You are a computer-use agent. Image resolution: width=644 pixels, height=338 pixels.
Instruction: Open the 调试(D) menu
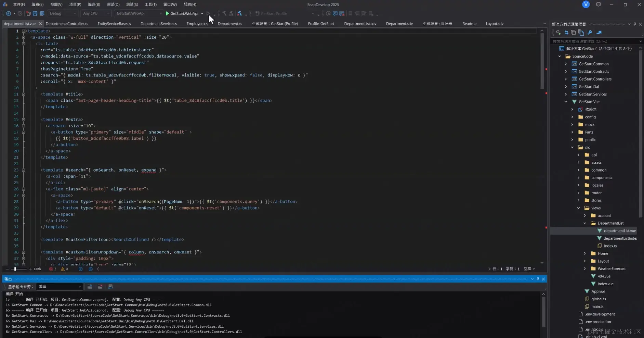(x=113, y=4)
